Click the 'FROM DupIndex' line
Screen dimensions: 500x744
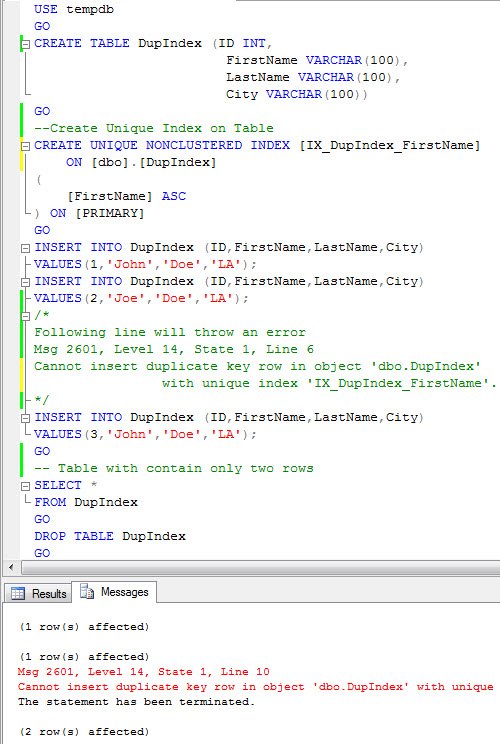click(x=86, y=502)
